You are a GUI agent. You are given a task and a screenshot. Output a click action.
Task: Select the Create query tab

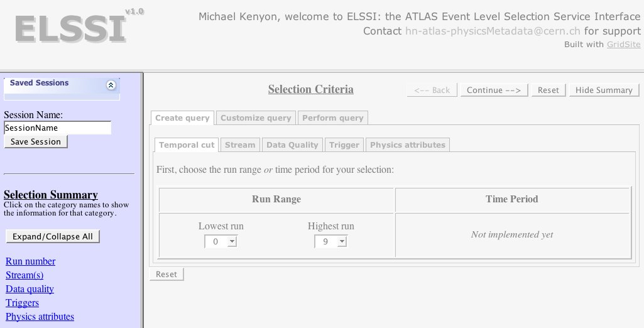[x=182, y=118]
